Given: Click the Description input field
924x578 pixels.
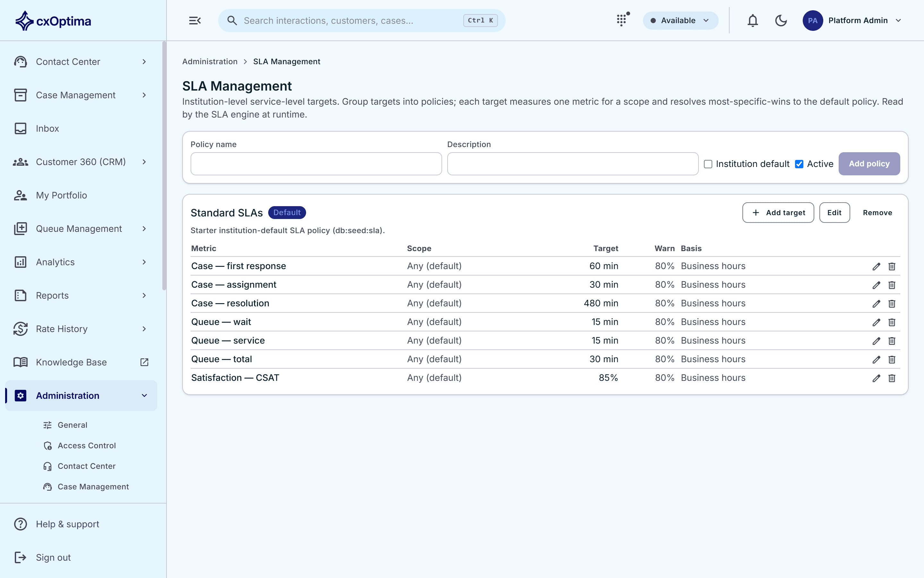Looking at the screenshot, I should tap(573, 164).
